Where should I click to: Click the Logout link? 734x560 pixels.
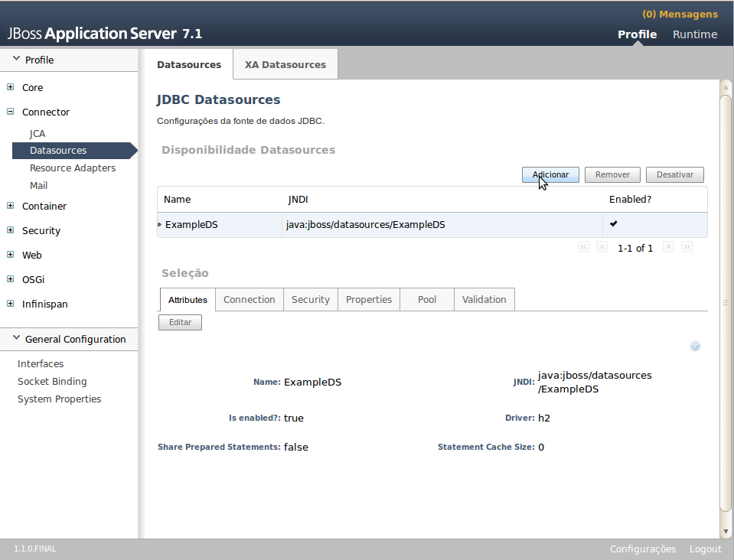coord(705,549)
